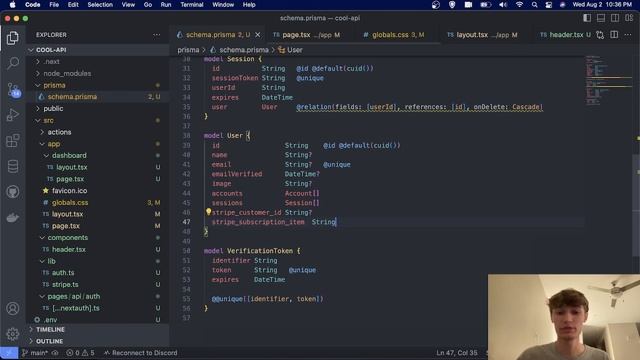
Task: Expand the OUTLINE section
Action: (x=98, y=341)
